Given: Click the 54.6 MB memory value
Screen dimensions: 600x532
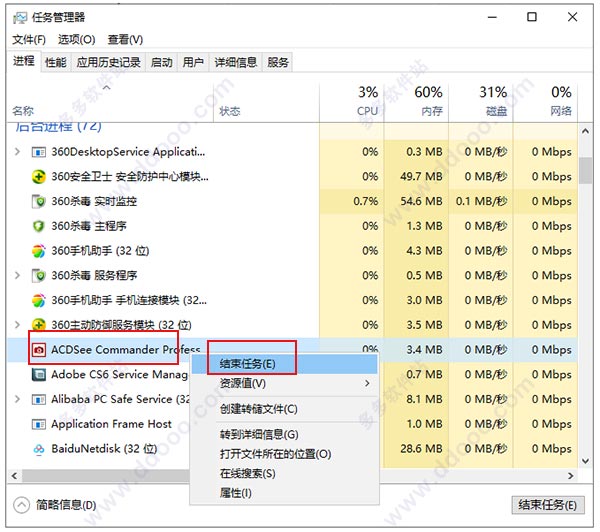Looking at the screenshot, I should pyautogui.click(x=421, y=201).
